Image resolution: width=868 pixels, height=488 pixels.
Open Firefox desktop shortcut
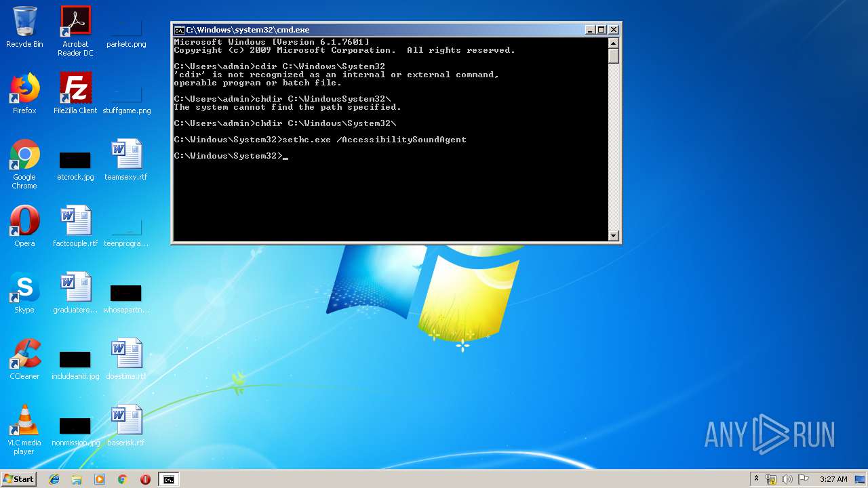[24, 94]
